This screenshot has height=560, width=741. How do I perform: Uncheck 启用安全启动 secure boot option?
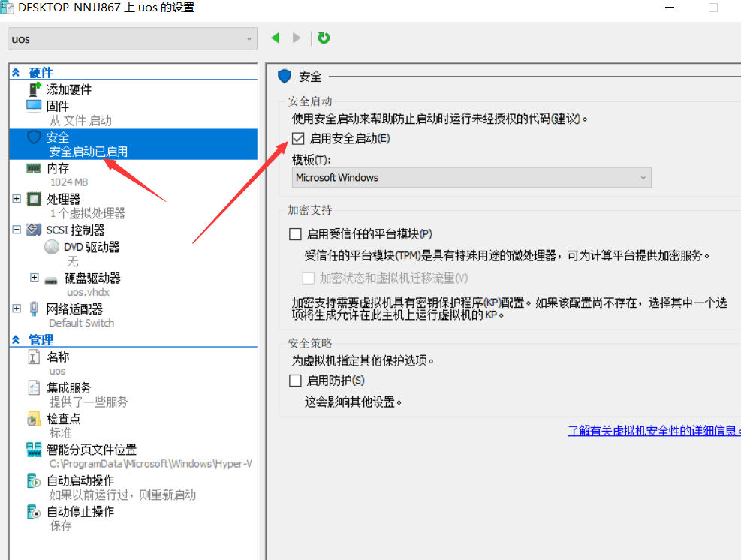298,138
